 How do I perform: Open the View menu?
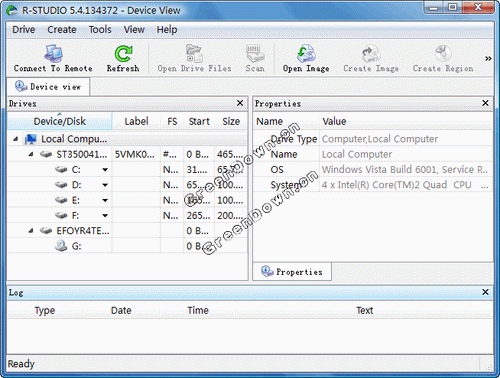134,30
